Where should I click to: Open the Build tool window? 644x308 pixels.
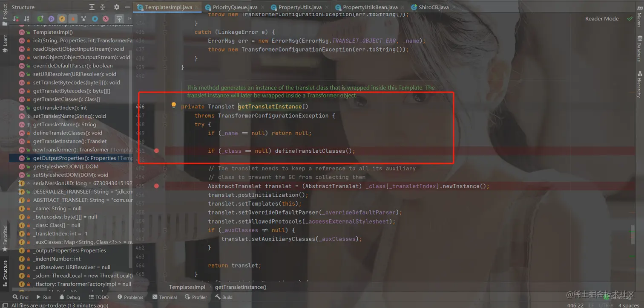(224, 297)
